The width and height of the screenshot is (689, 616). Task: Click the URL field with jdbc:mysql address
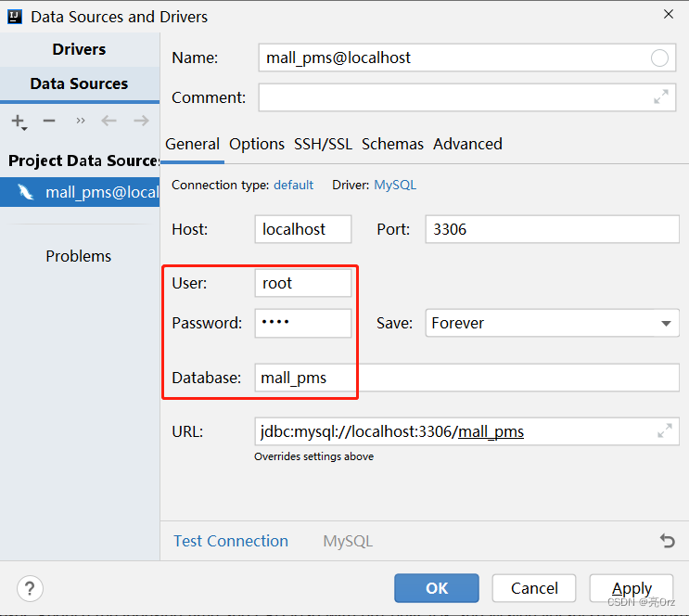tap(467, 431)
